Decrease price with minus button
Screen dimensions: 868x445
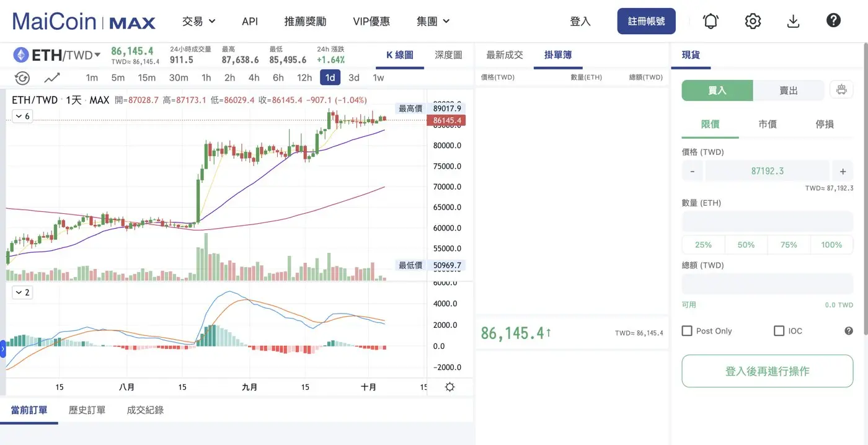click(x=692, y=171)
